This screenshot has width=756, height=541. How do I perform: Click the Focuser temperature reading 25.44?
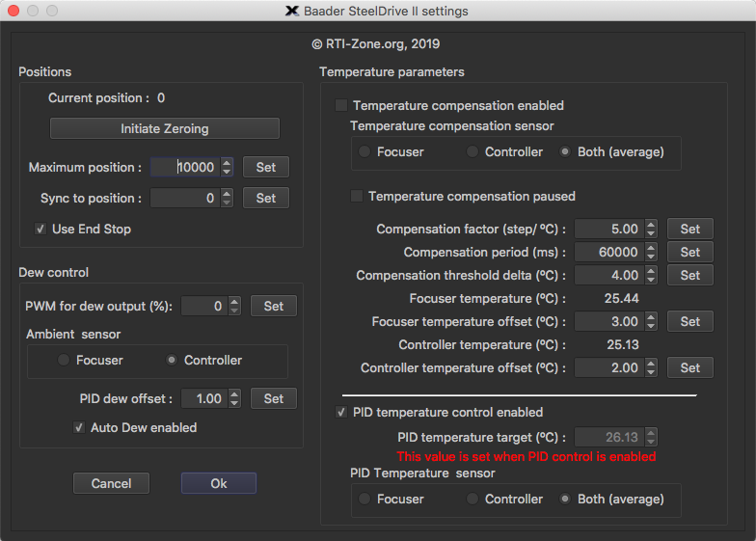click(x=621, y=299)
